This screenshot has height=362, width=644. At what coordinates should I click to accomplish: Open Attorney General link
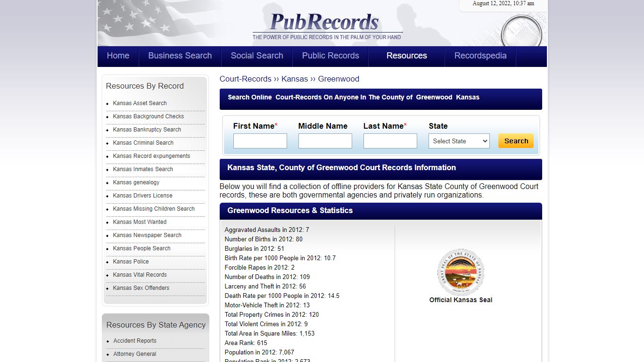[x=135, y=354]
